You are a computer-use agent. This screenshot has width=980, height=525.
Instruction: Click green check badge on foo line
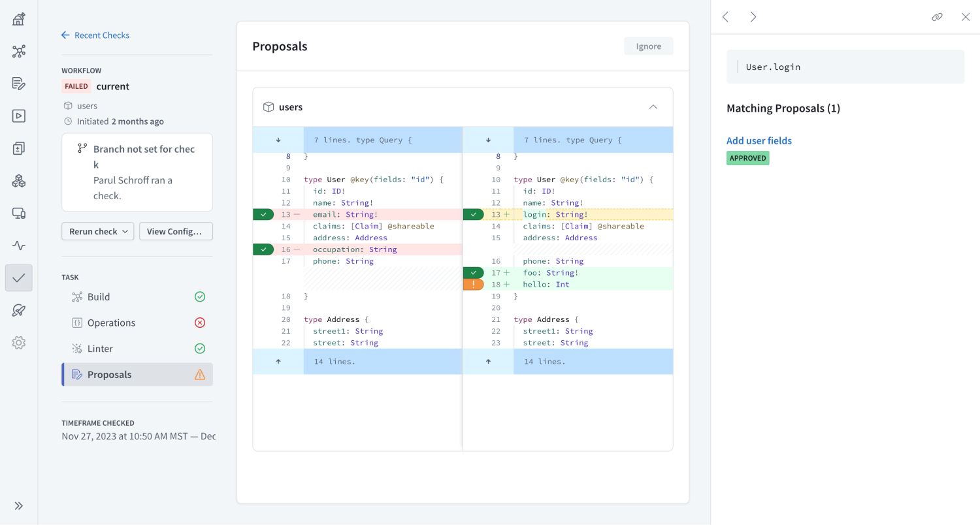point(473,273)
